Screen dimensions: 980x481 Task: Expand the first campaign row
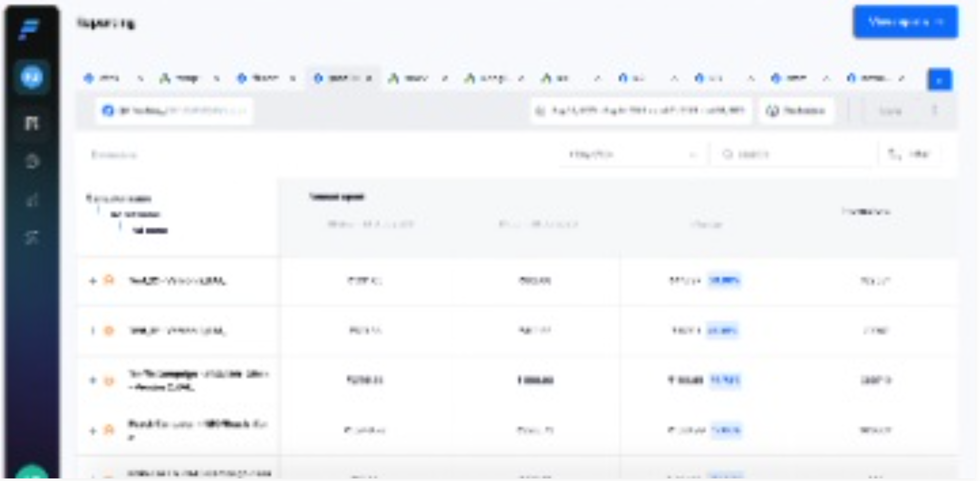93,281
